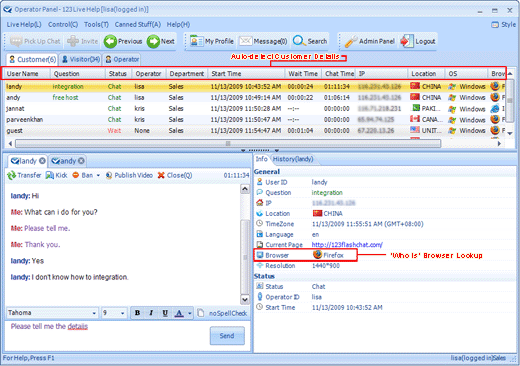This screenshot has height=366, width=520.
Task: Click the font color button
Action: click(179, 313)
